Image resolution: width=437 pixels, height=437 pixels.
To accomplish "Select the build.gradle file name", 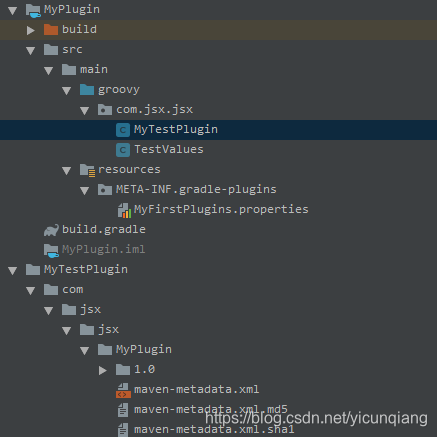I will [x=104, y=230].
